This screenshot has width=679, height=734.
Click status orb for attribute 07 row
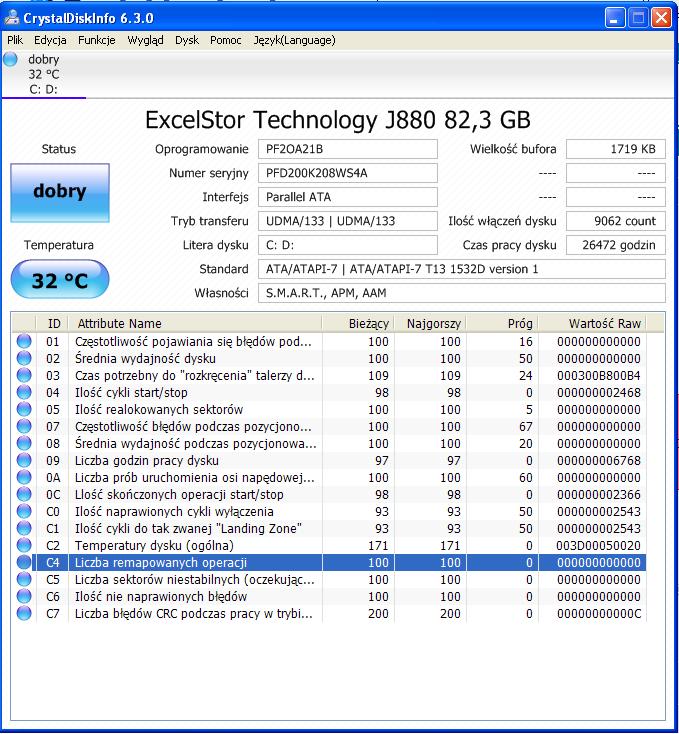(x=24, y=426)
